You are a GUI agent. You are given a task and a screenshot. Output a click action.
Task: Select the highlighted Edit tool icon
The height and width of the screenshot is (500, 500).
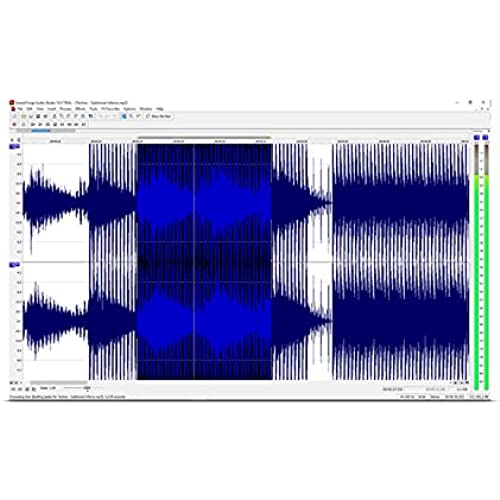coord(123,116)
